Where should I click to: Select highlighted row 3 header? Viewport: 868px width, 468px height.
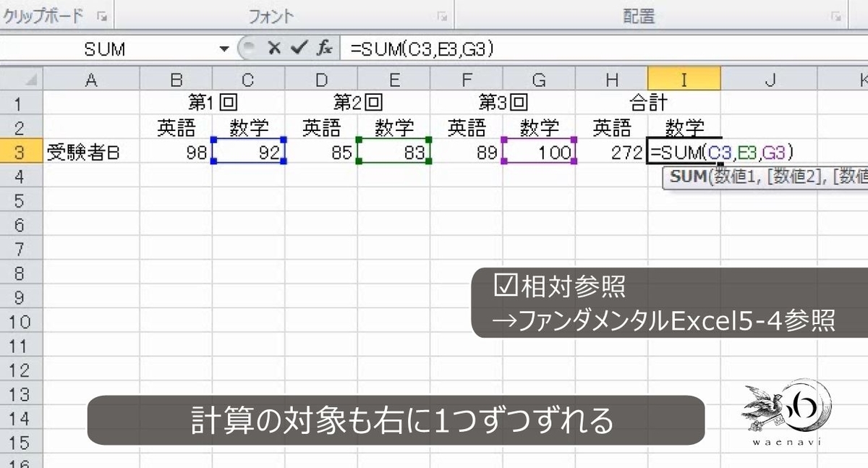point(21,152)
